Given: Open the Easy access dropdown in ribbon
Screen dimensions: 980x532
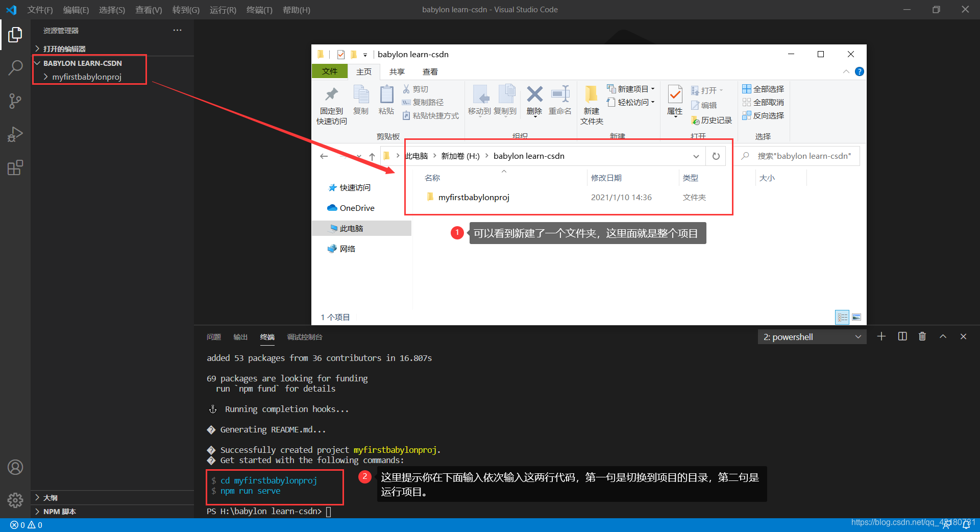Looking at the screenshot, I should point(631,102).
